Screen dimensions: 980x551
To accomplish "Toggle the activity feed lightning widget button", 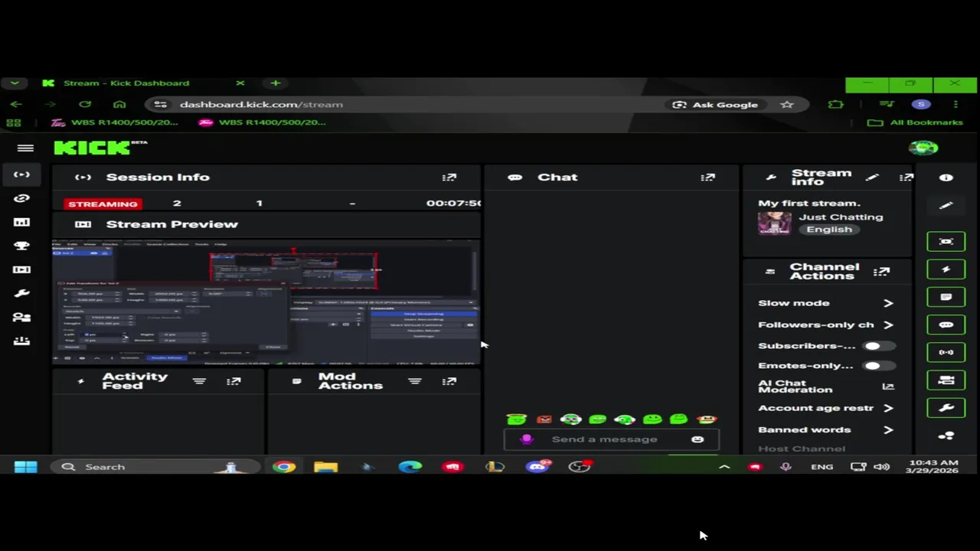I will coord(946,269).
